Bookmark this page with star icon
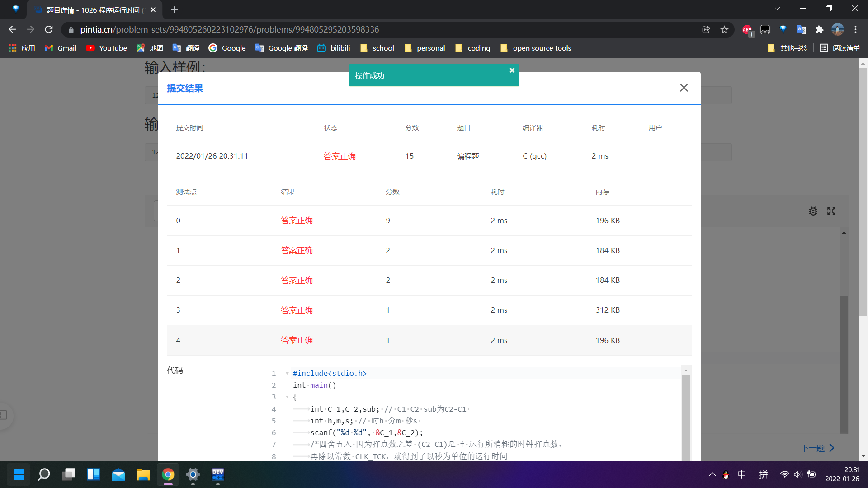This screenshot has height=488, width=868. (x=724, y=30)
